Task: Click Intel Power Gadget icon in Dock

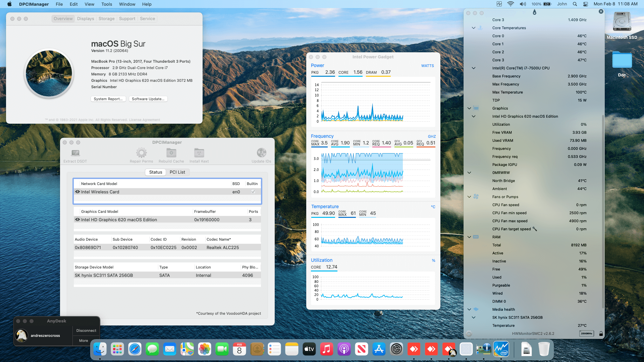Action: (x=501, y=349)
